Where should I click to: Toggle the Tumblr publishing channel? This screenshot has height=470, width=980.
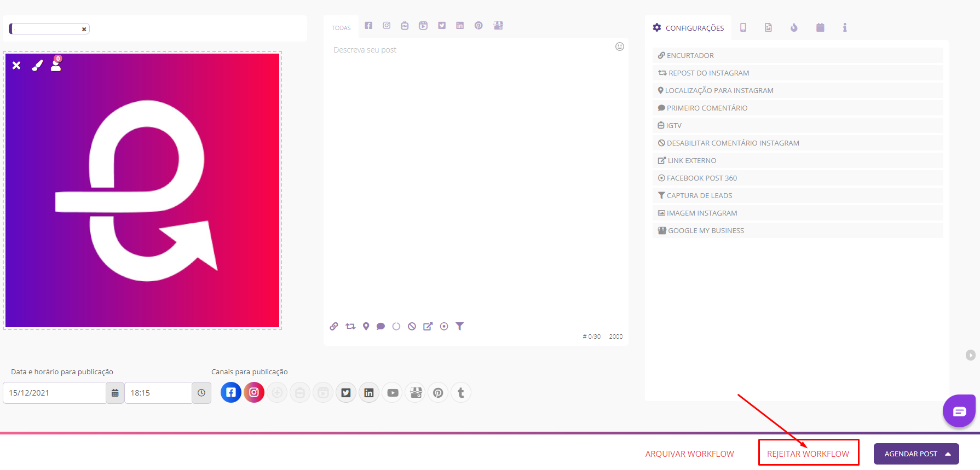461,392
